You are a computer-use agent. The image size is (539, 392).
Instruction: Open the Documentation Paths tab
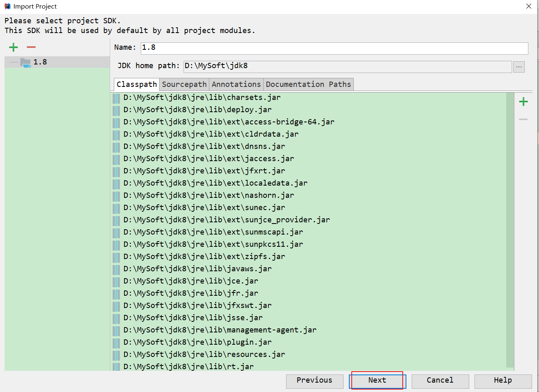point(308,84)
